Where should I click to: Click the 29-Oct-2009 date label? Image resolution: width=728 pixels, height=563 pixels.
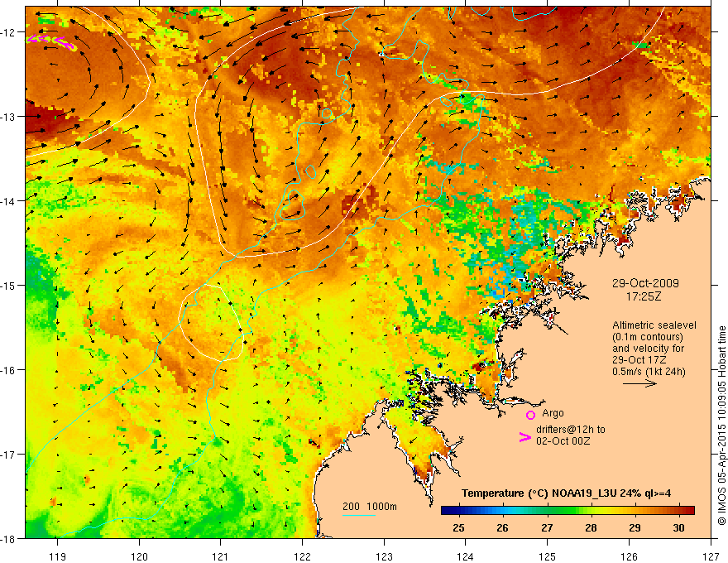pos(645,283)
